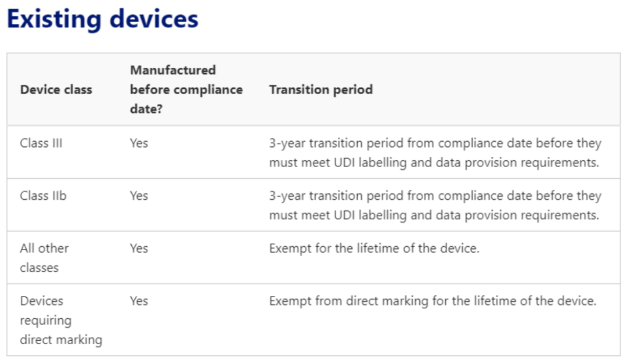Click "Exempt for the lifetime of the device" text

(x=374, y=248)
